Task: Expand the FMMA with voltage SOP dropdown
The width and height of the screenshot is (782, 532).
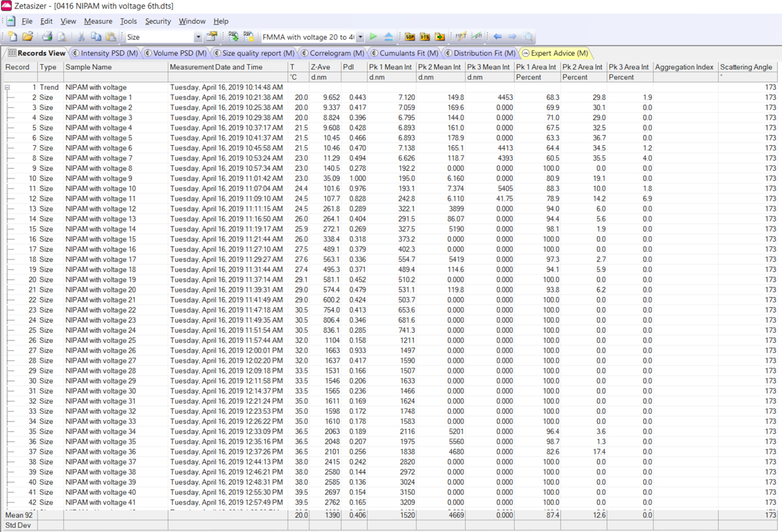Action: [360, 37]
